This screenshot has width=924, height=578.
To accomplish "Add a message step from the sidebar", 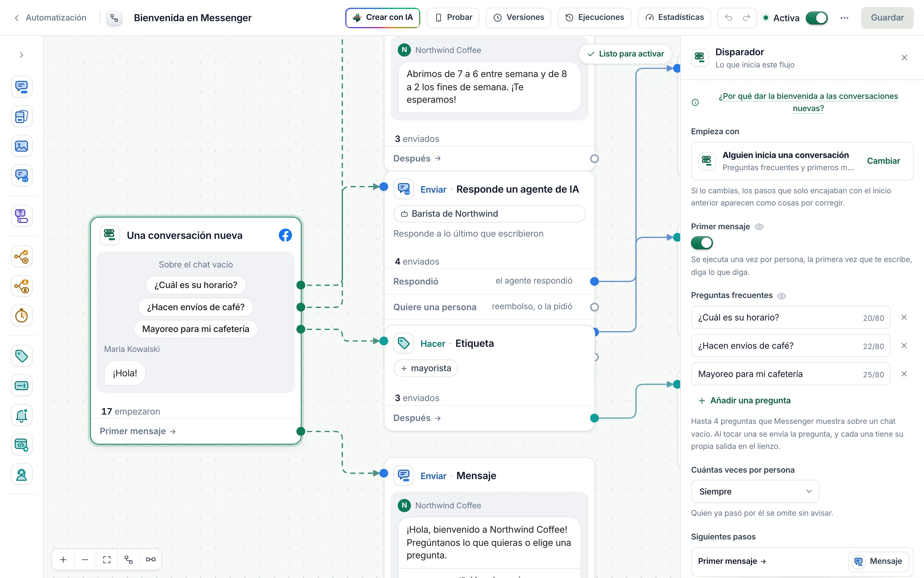I will click(x=21, y=87).
